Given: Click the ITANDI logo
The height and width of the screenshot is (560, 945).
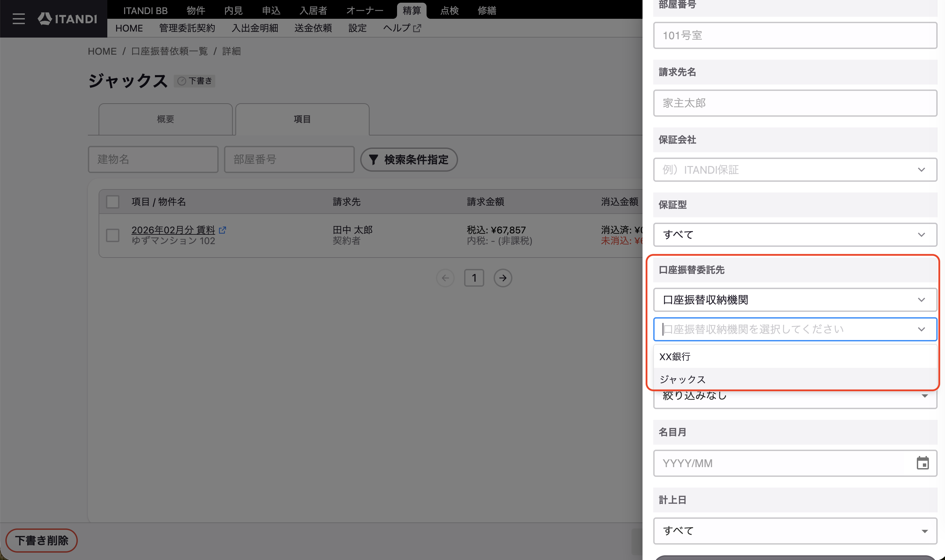Looking at the screenshot, I should (67, 18).
